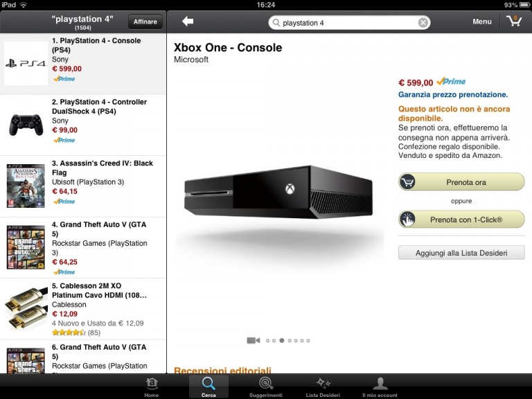Open the shopping cart icon

[514, 21]
